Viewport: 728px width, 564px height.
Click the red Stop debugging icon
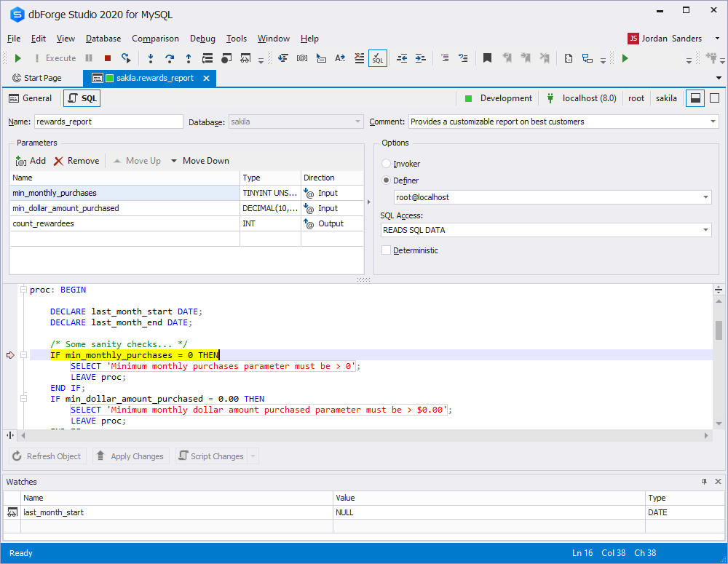(108, 58)
